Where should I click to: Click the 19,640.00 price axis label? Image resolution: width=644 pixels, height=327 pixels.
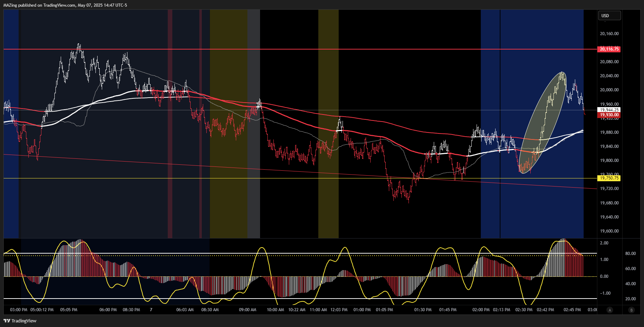coord(609,217)
